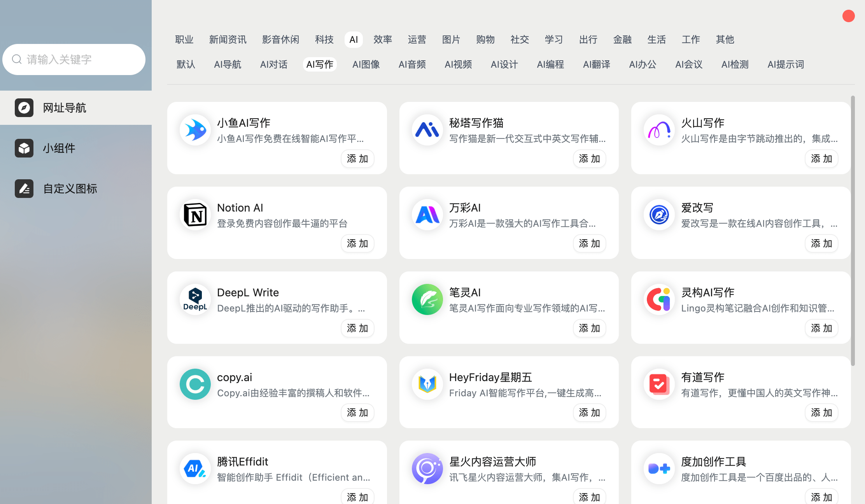Add DeepL Write with its 添加 button
865x504 pixels.
click(x=357, y=328)
